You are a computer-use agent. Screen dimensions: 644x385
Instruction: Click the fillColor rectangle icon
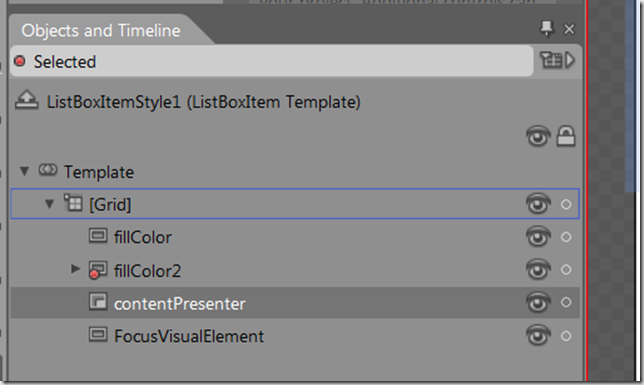click(x=98, y=236)
